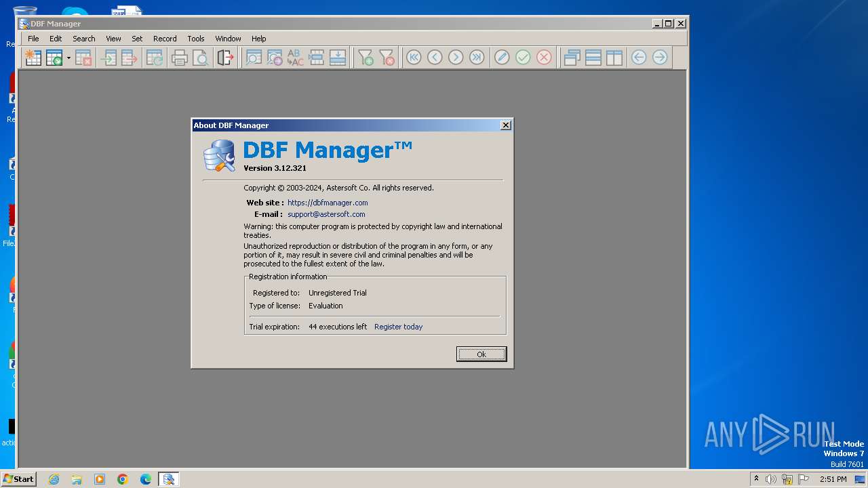Open the Help menu
Image resolution: width=868 pixels, height=488 pixels.
click(x=259, y=39)
